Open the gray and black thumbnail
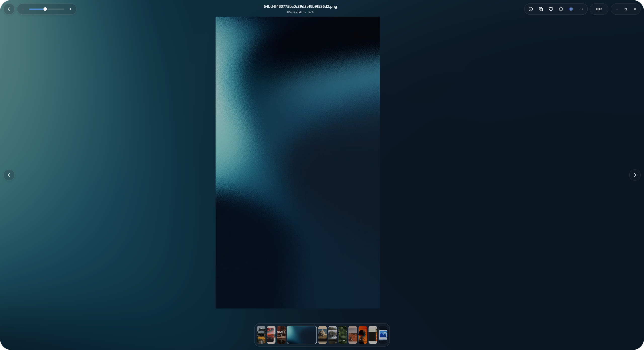644x350 pixels. (x=373, y=335)
